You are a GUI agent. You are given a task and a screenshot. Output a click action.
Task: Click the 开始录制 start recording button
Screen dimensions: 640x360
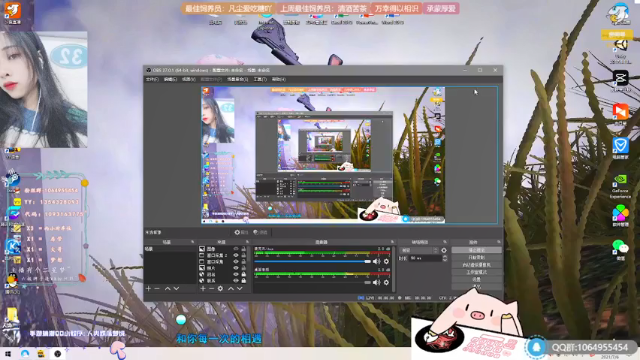[476, 258]
